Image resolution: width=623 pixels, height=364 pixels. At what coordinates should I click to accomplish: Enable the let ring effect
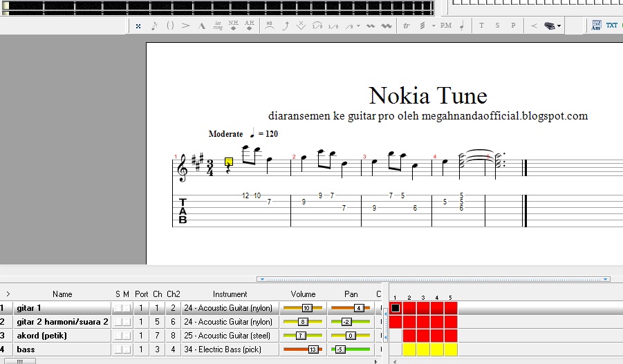tap(218, 26)
